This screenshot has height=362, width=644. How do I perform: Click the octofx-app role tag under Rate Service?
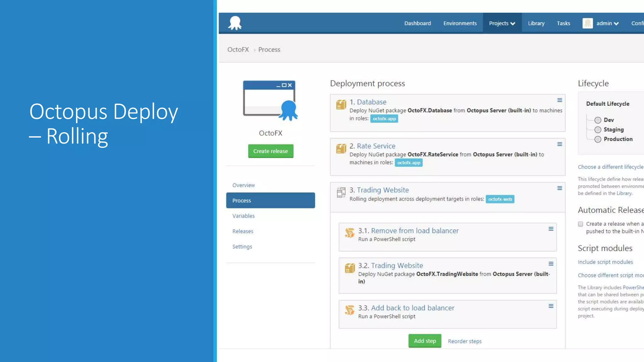point(409,163)
